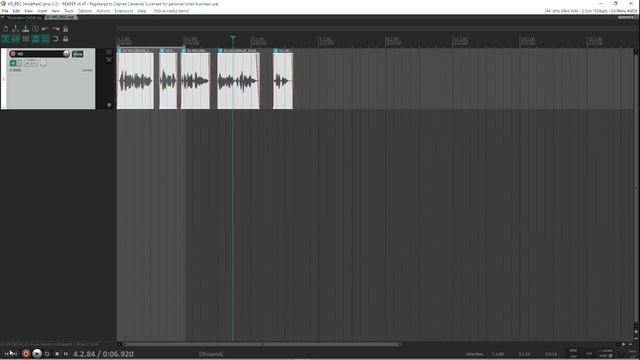Toggle the metronome icon in toolbar
The image size is (640, 360).
point(65,29)
